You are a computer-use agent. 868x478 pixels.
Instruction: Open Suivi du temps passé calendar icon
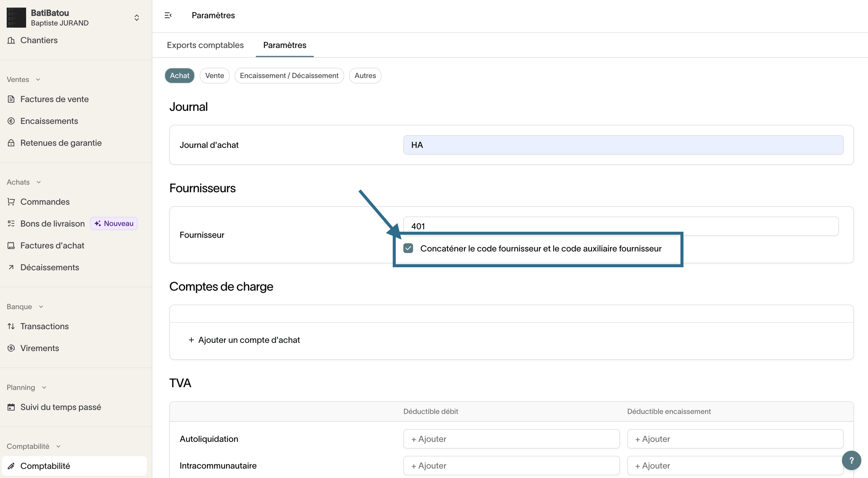click(x=11, y=407)
